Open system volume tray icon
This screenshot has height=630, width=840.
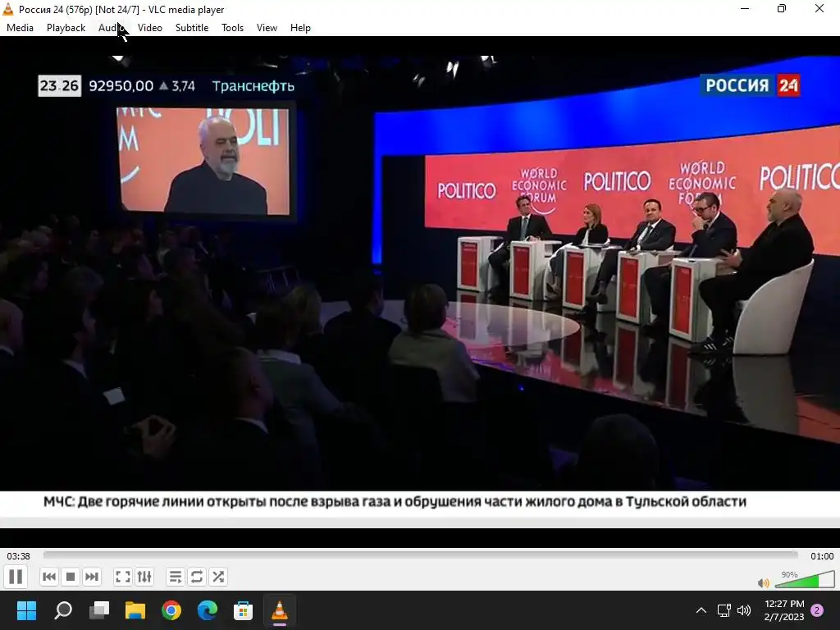coord(743,610)
